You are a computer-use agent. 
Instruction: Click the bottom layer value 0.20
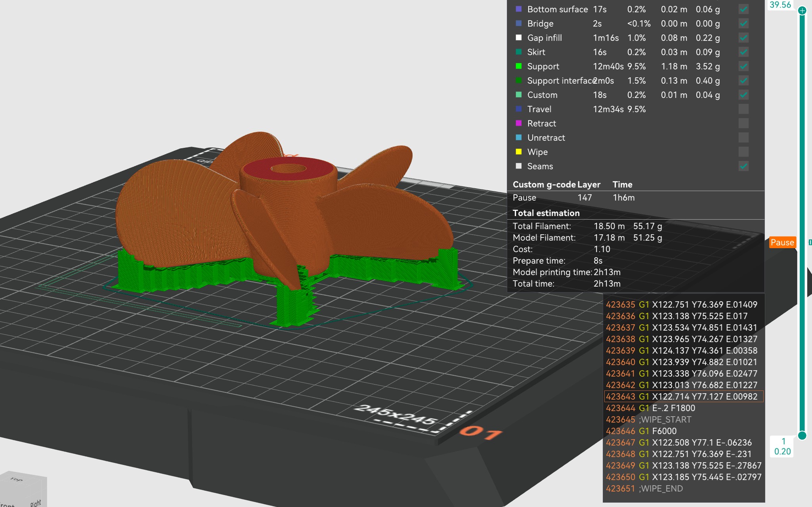point(782,452)
